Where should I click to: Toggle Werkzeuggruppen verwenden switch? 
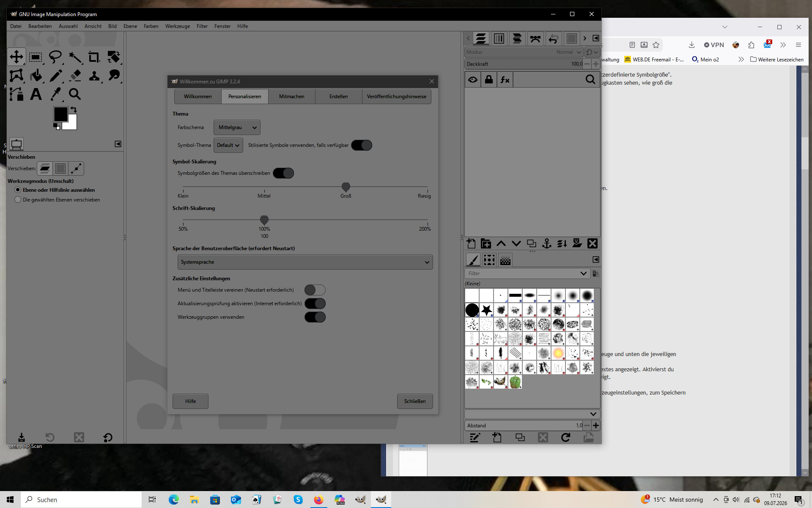(x=315, y=317)
